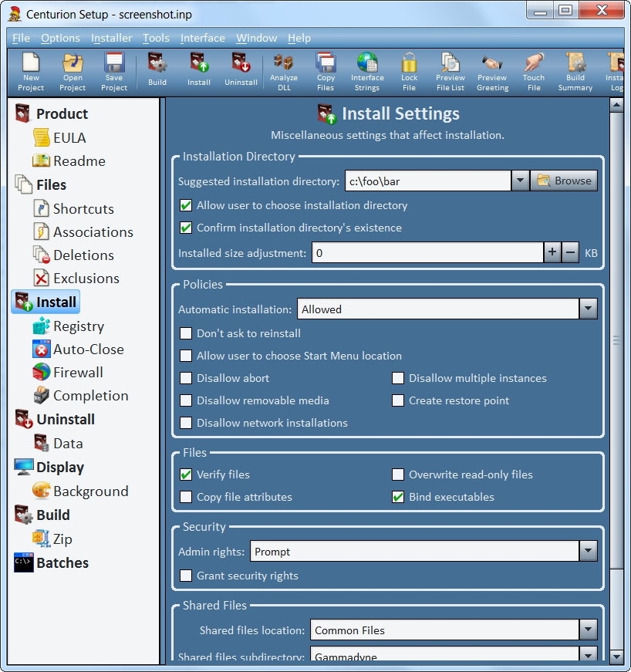Open the Admin rights dropdown
The width and height of the screenshot is (631, 672).
coord(588,551)
